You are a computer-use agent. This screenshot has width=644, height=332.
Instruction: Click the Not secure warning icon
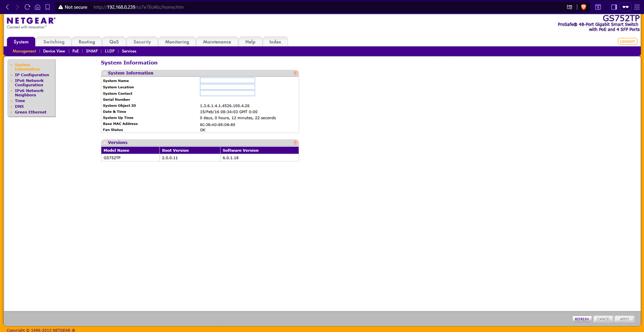[x=61, y=7]
